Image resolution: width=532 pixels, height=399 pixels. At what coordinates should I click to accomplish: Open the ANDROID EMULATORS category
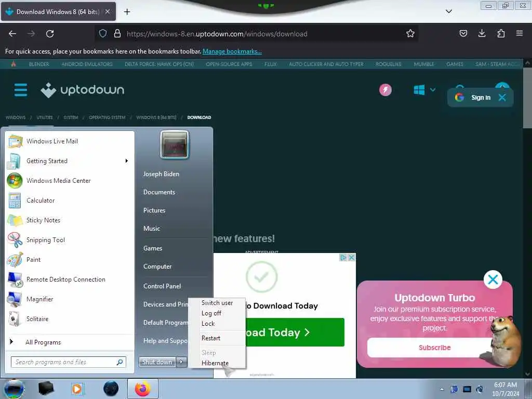87,64
